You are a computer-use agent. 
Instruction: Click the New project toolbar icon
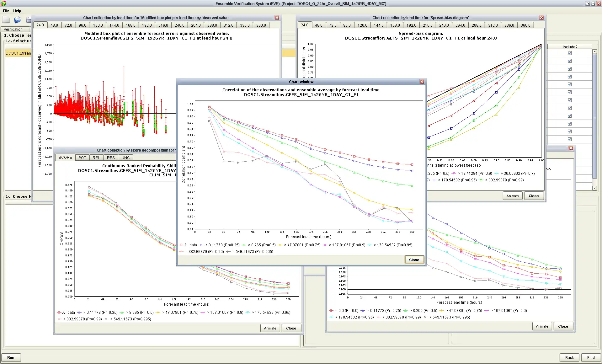point(6,20)
